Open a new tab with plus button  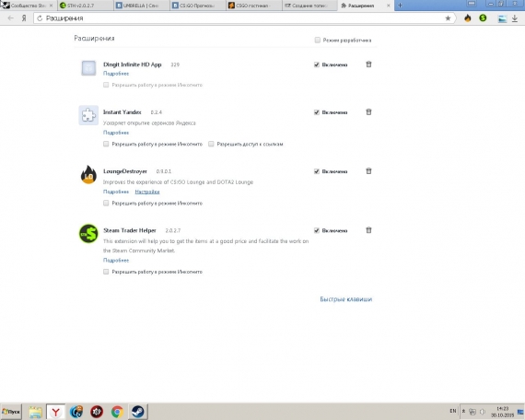pyautogui.click(x=400, y=6)
